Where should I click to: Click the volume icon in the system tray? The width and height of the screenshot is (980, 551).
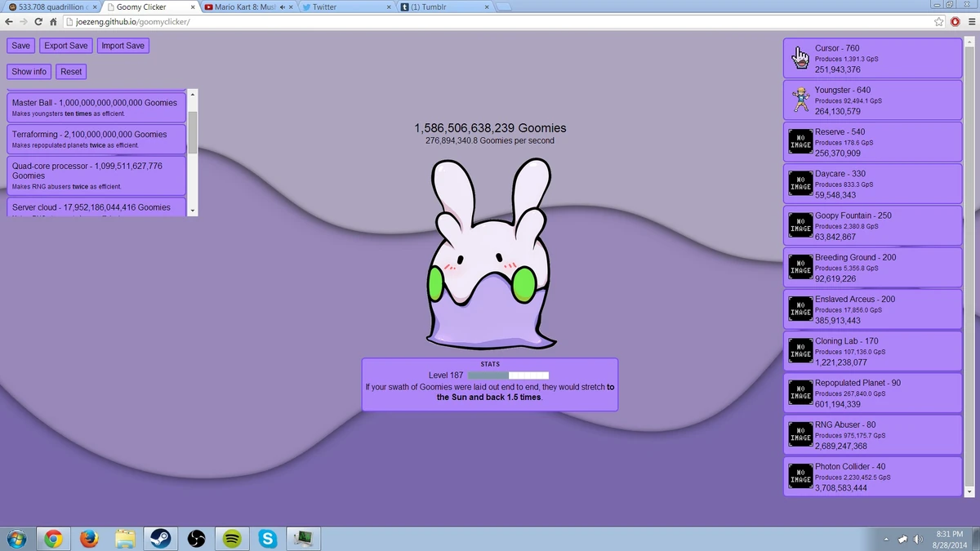(918, 539)
